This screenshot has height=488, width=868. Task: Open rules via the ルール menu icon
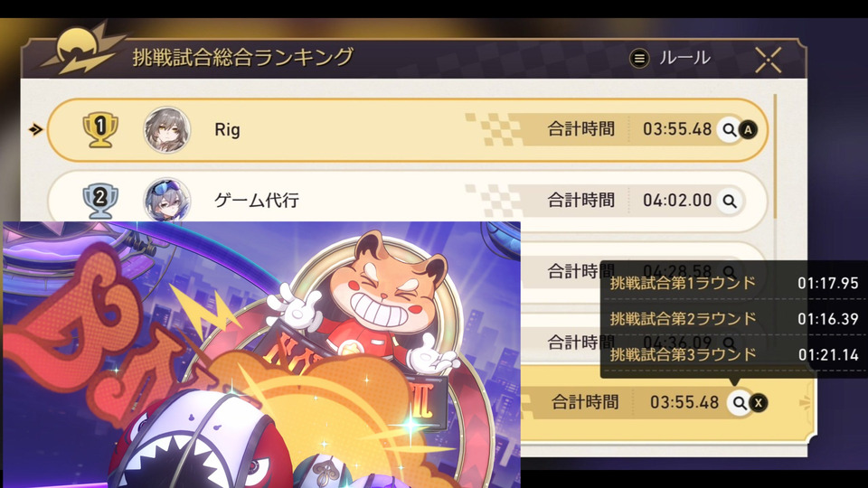tap(639, 58)
